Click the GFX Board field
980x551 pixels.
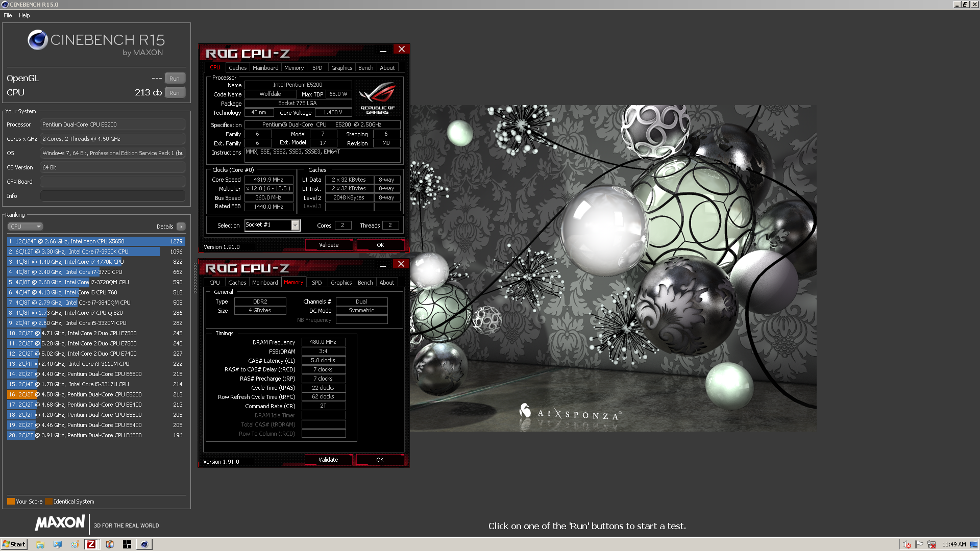(113, 182)
